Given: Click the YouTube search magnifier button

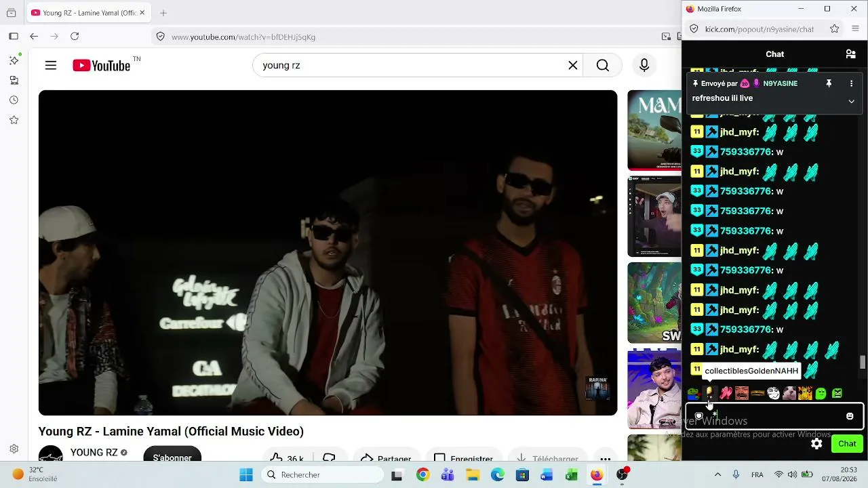Looking at the screenshot, I should (603, 65).
